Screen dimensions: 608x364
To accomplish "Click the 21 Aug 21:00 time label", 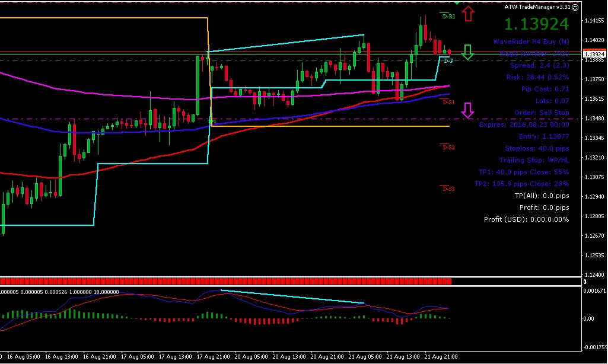I will (441, 357).
